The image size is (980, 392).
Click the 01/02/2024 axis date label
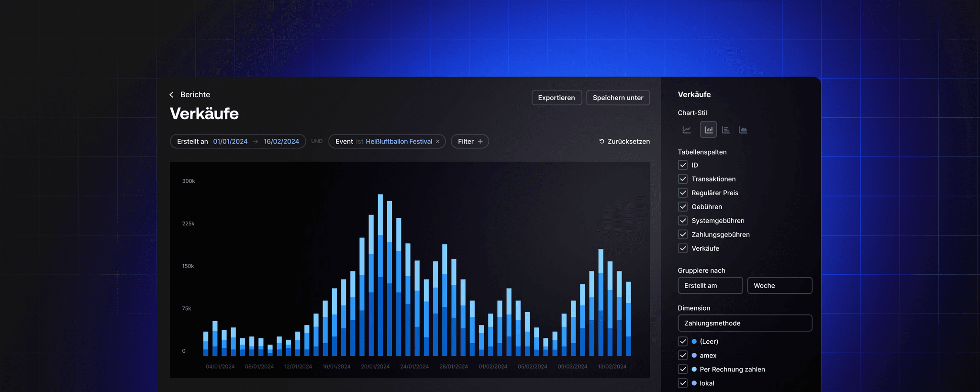(x=493, y=367)
